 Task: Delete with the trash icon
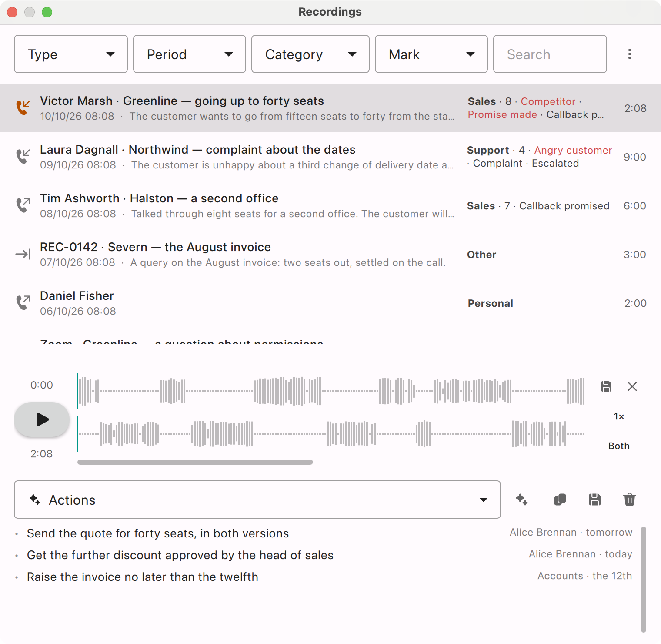[630, 500]
